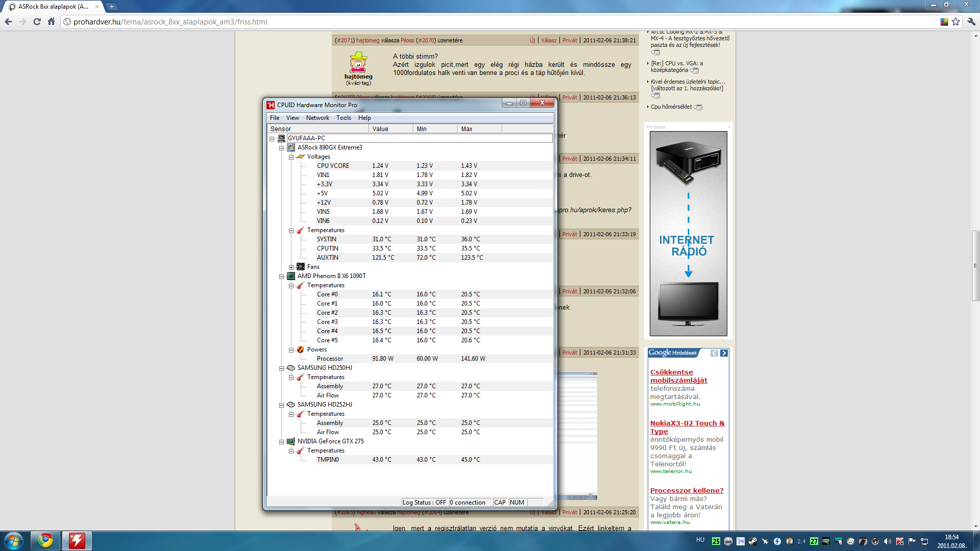Click Válasz link on hajtömeg's #2071 post
The width and height of the screenshot is (980, 551).
pos(549,40)
